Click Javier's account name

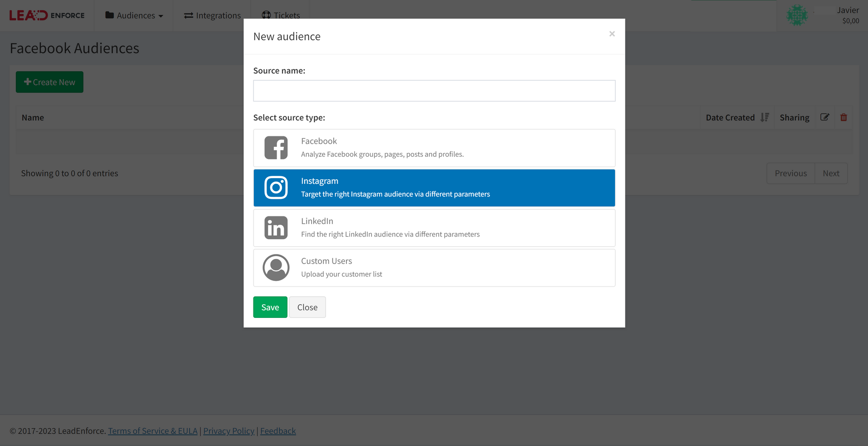pos(848,10)
